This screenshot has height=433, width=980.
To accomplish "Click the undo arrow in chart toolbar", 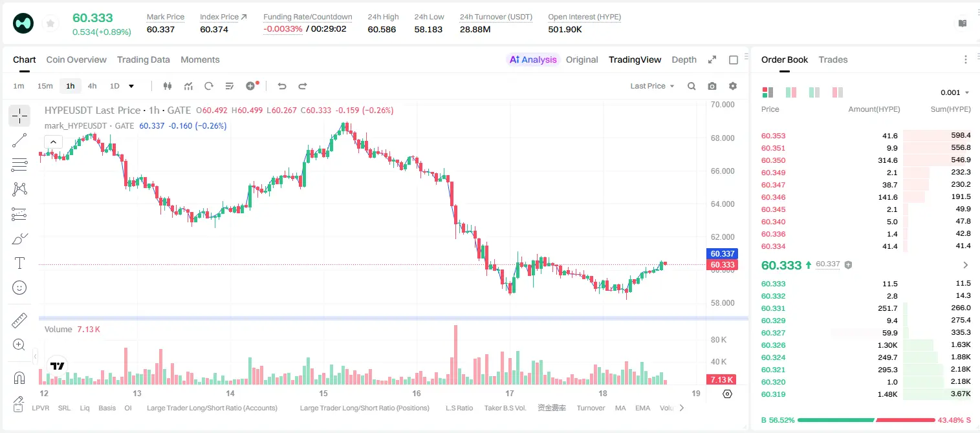I will pyautogui.click(x=282, y=86).
